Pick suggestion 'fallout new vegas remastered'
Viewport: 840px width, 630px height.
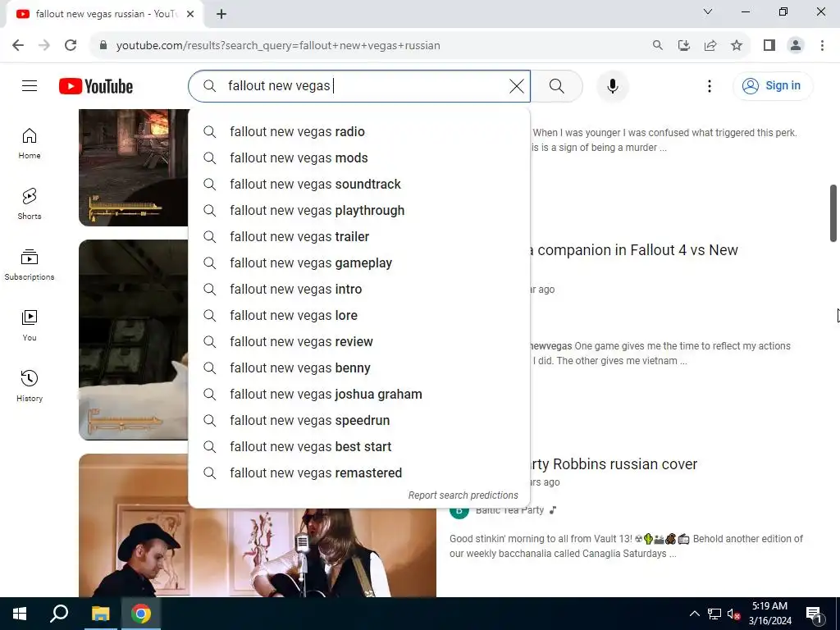pos(359,472)
